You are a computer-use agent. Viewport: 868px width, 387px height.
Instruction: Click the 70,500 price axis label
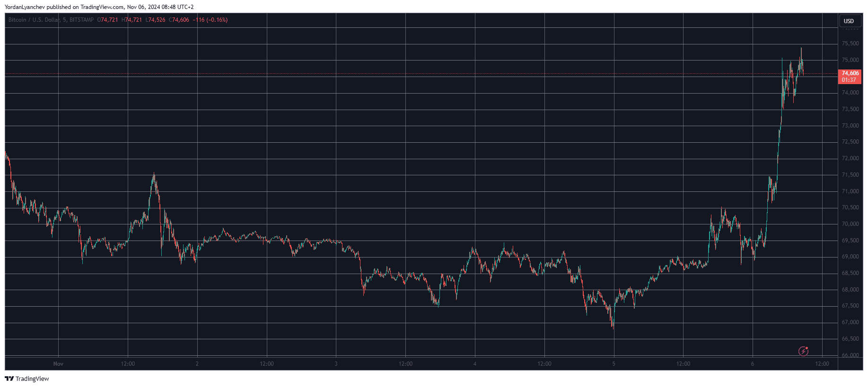(850, 207)
